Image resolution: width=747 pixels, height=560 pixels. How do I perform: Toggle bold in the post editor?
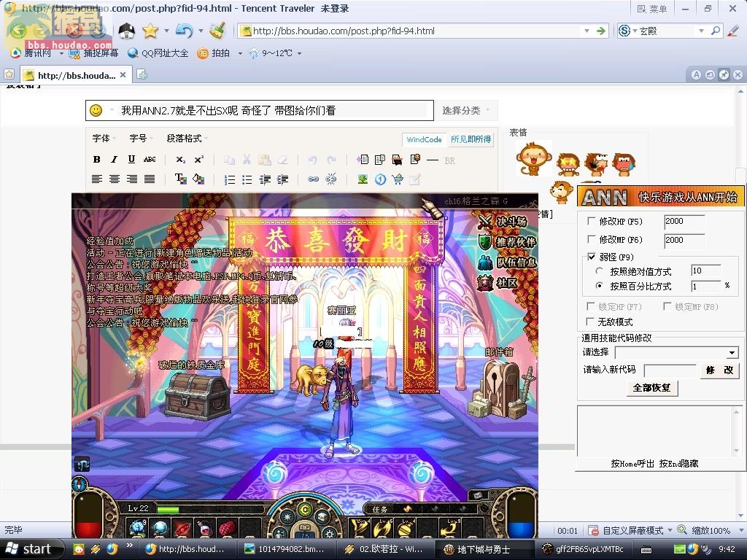[x=97, y=160]
